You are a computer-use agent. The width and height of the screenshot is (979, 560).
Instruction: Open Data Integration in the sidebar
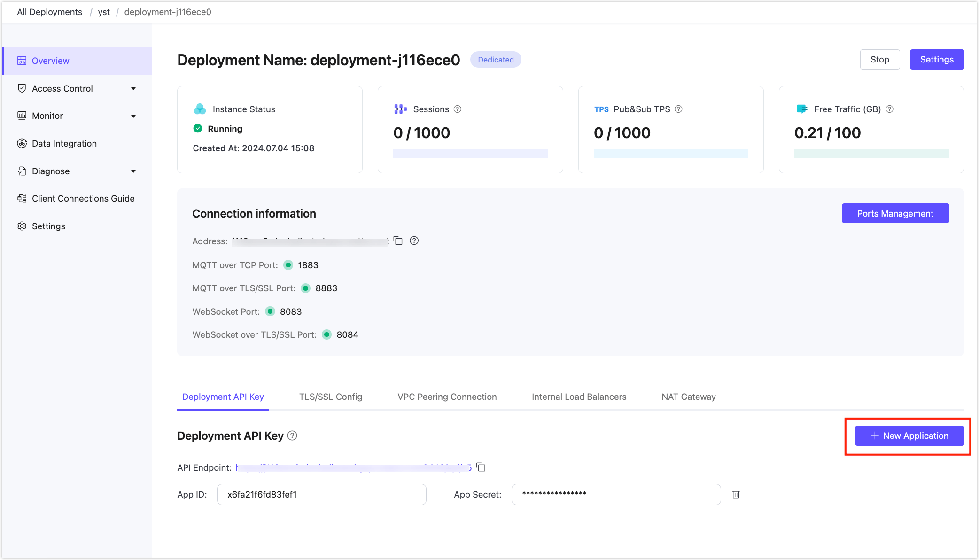pos(64,143)
